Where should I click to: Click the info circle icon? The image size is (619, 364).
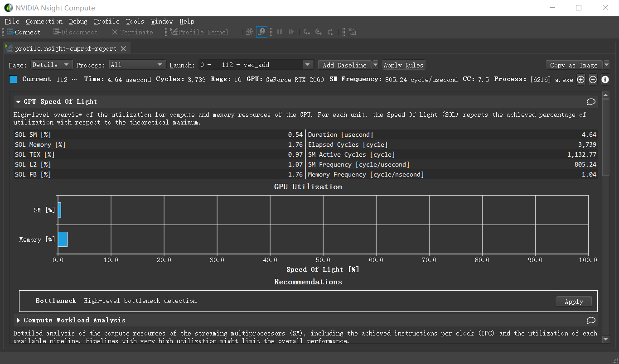pos(605,80)
